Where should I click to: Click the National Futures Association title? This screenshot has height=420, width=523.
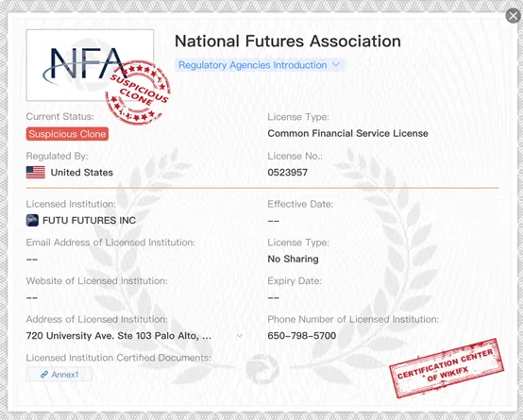point(288,42)
